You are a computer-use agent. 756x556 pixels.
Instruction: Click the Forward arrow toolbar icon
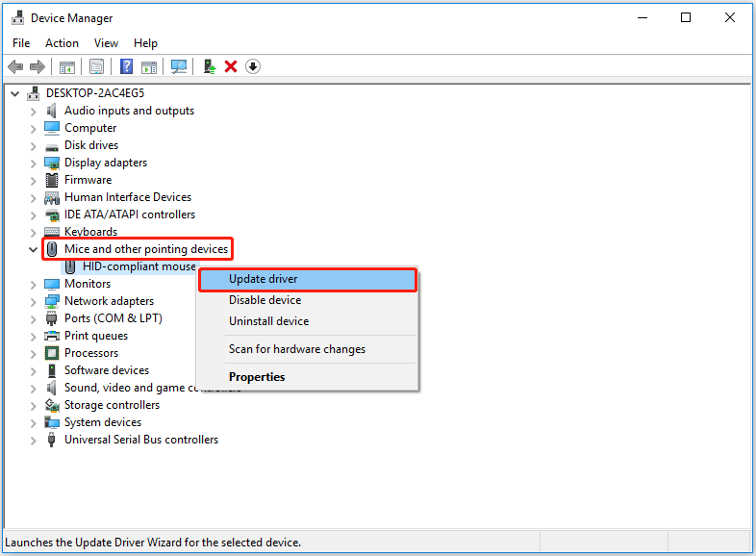pyautogui.click(x=38, y=66)
